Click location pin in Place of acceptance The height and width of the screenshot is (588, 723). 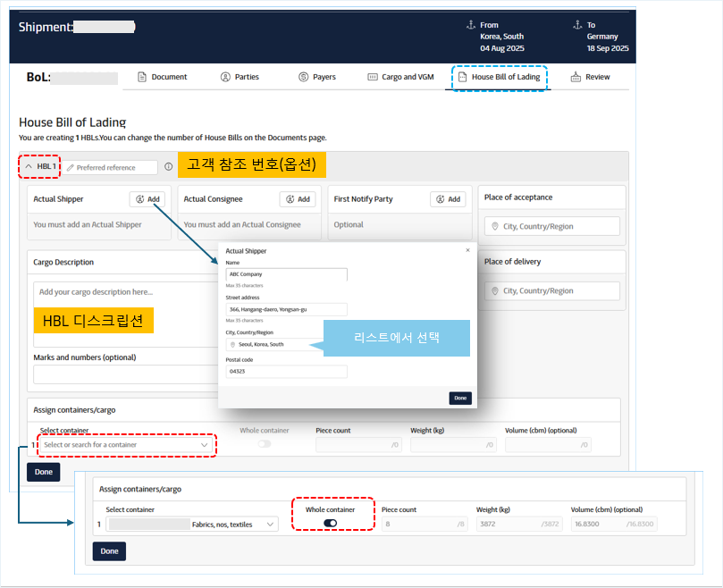pos(494,226)
